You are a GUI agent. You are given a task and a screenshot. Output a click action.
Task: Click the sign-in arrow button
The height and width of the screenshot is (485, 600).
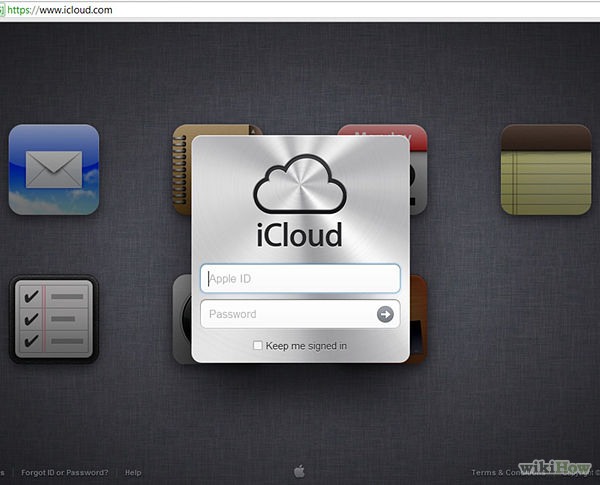coord(385,314)
